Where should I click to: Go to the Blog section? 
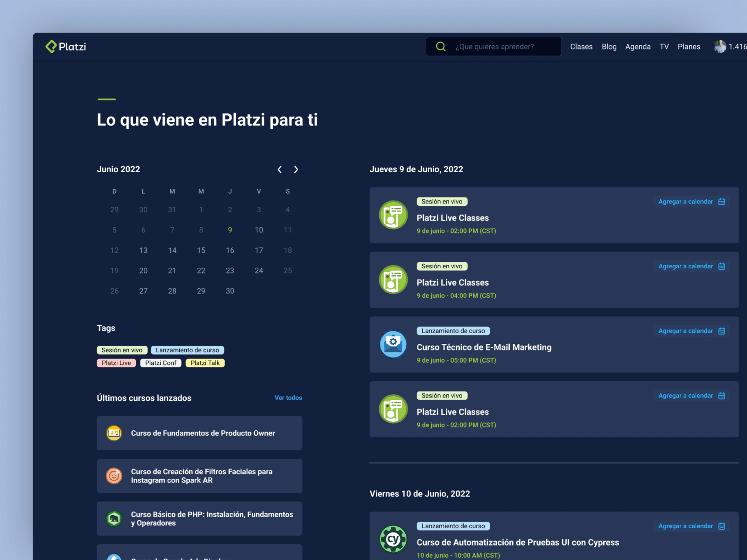[609, 47]
